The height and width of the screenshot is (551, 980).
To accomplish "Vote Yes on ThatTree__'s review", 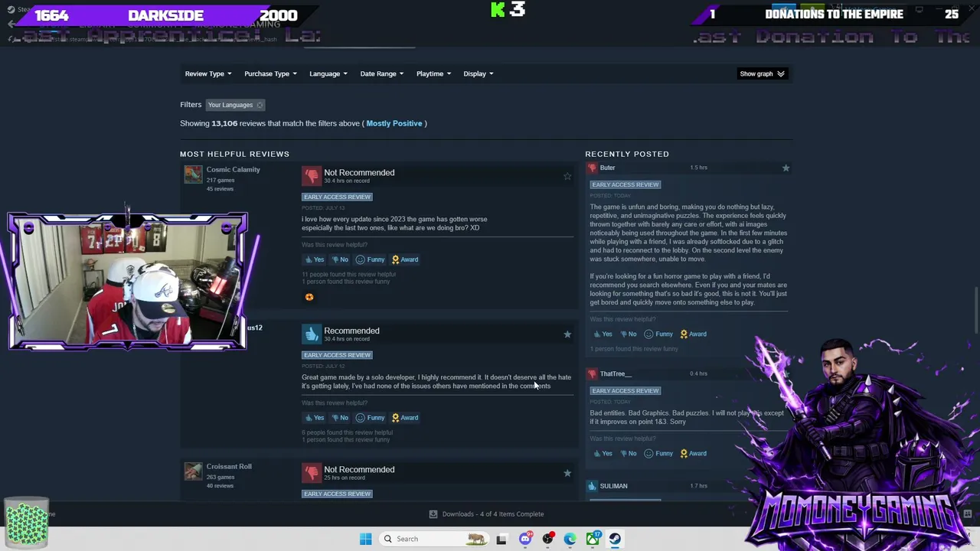I will click(603, 453).
